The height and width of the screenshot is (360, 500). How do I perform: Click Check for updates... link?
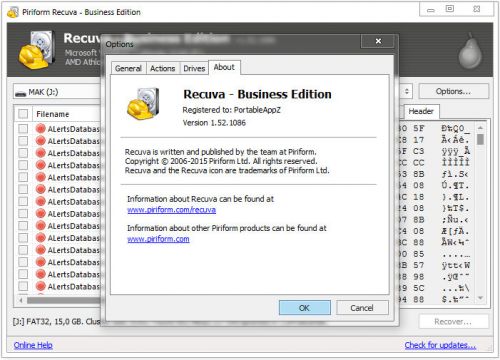tap(440, 345)
